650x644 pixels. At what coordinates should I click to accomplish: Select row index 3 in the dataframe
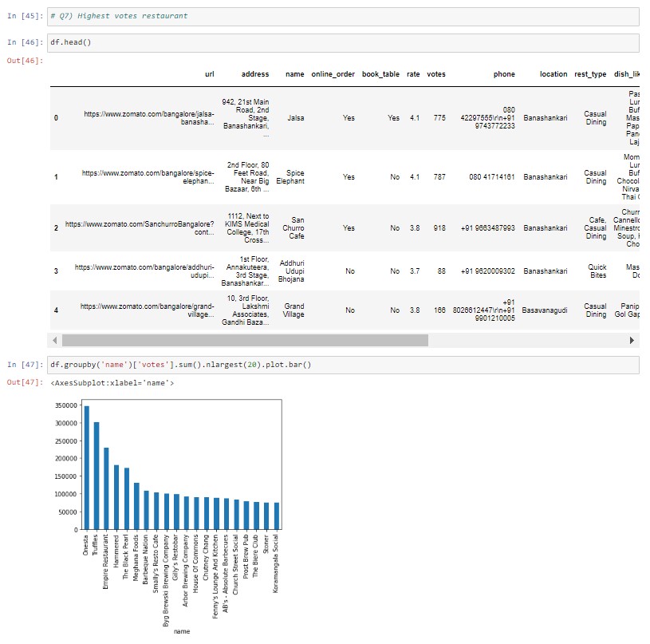(55, 271)
